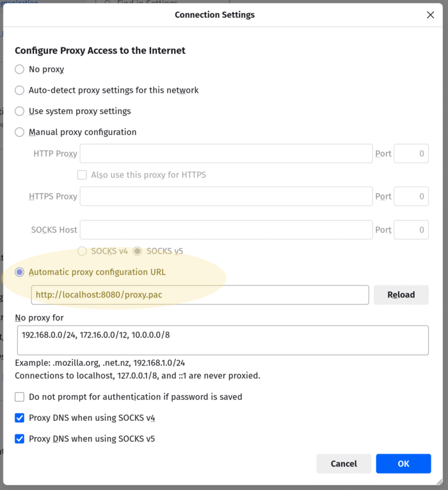Viewport: 448px width, 490px height.
Task: Choose Auto-detect proxy settings for this network
Action: coord(20,90)
